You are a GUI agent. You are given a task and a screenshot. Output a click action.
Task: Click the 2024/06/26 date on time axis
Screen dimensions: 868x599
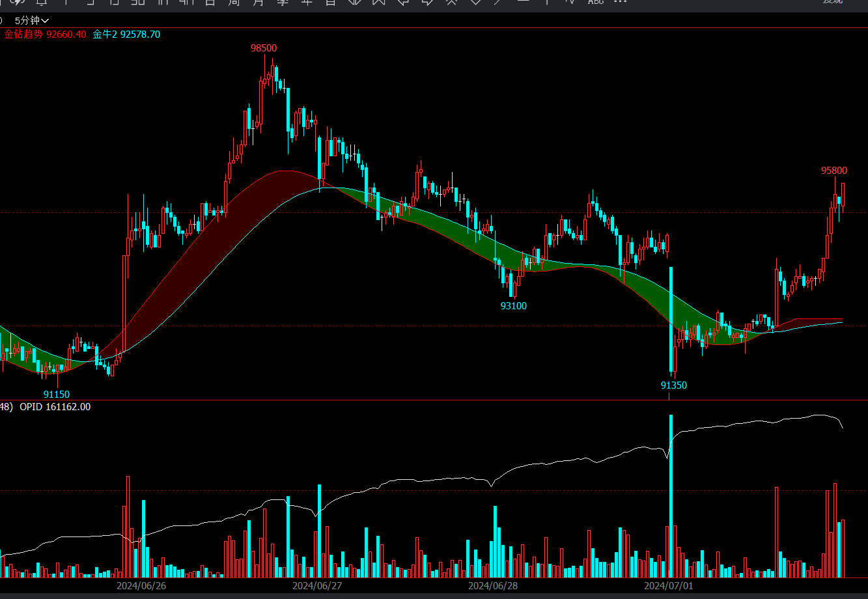click(141, 586)
